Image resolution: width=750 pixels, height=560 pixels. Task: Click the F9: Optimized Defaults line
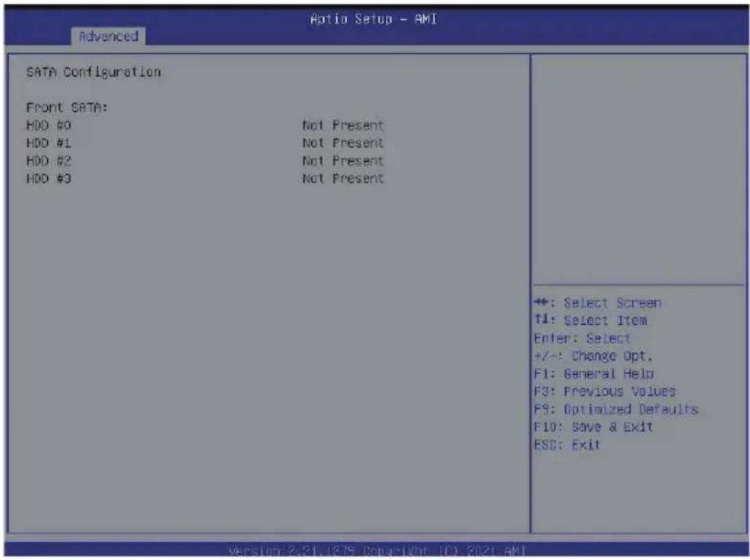616,409
